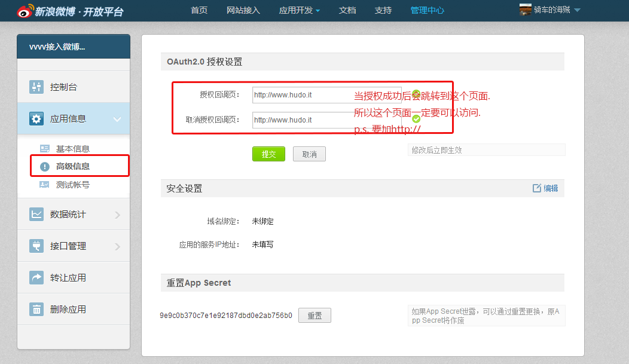Screen dimensions: 629x364
Task: Click the OAuth2.0 授权设置 section heading
Action: (204, 62)
